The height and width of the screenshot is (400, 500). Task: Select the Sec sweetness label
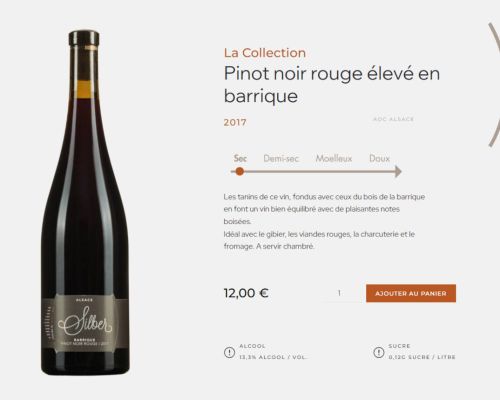pyautogui.click(x=240, y=158)
